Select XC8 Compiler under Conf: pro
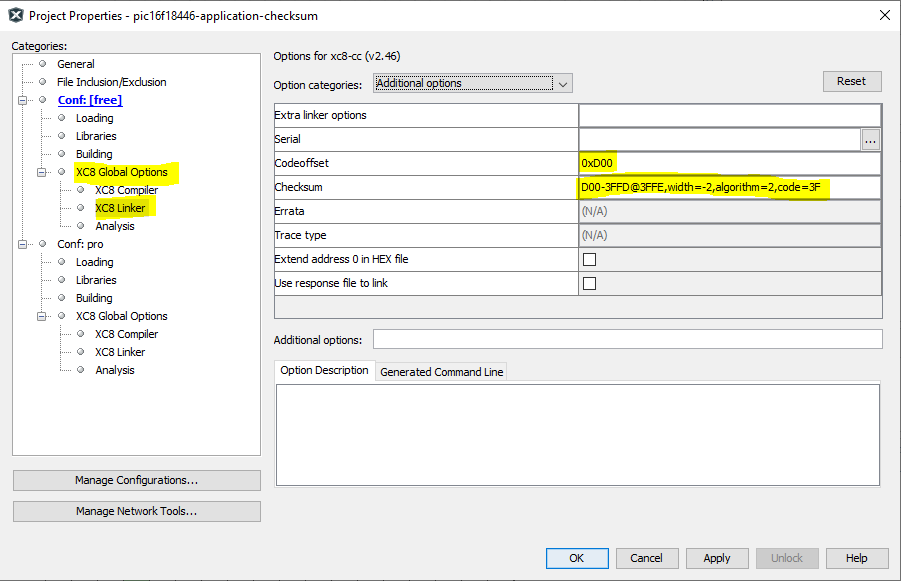Screen dimensions: 901x581 126,334
